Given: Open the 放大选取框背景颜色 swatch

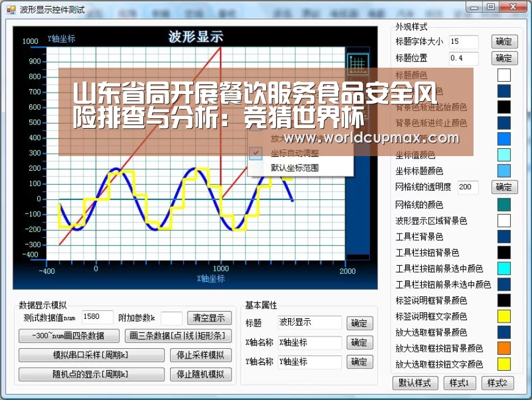Looking at the screenshot, I should [504, 332].
